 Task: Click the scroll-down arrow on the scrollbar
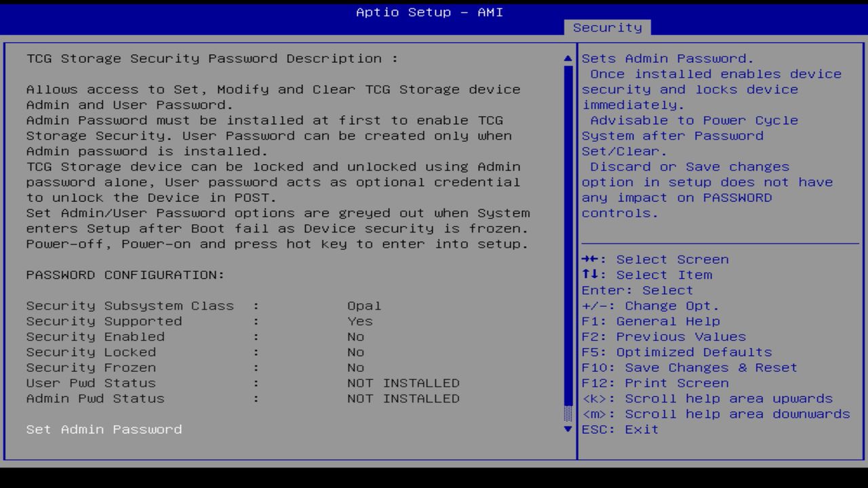(567, 429)
